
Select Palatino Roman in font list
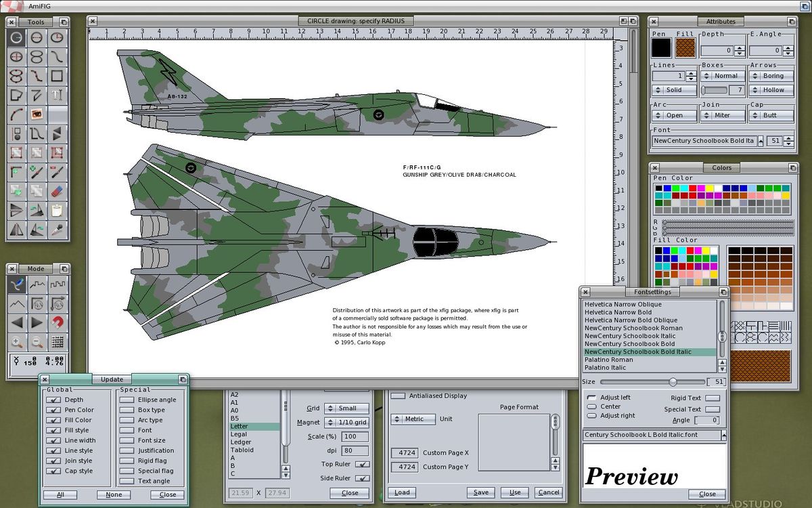coord(608,360)
